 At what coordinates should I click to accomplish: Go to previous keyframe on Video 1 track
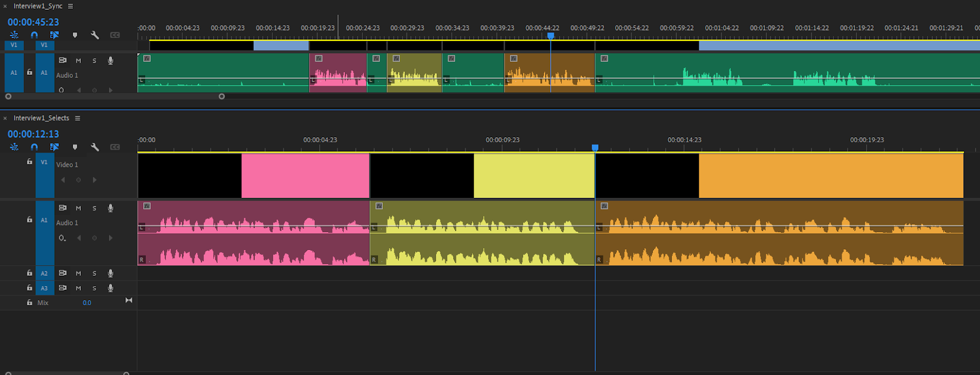pyautogui.click(x=63, y=180)
